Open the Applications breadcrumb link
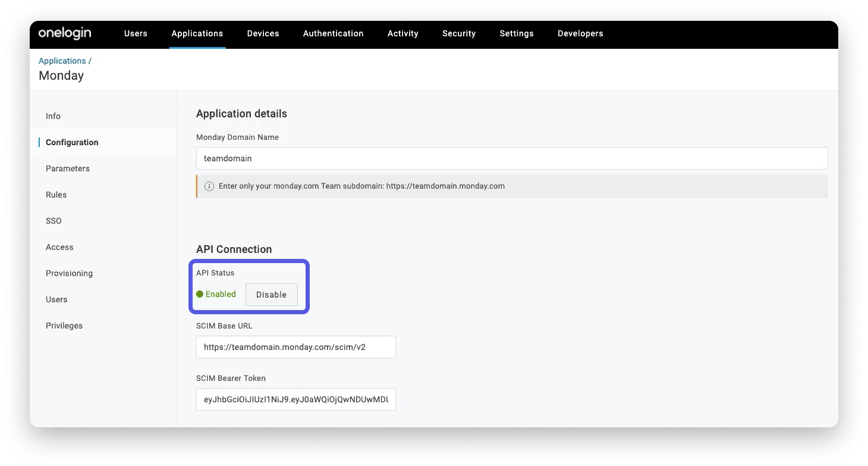Screen dimensions: 868x466 click(x=62, y=60)
